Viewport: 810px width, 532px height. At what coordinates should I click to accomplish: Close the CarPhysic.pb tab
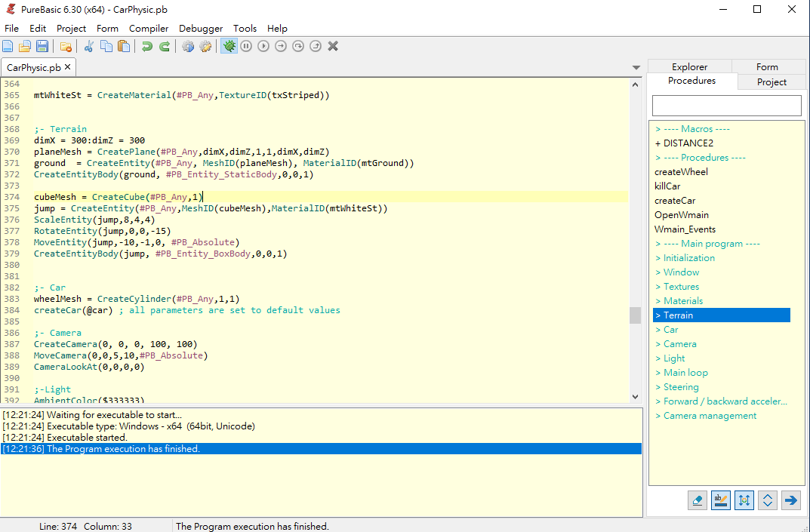67,67
